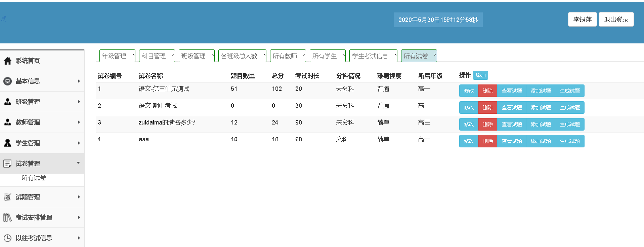Click the 班级管理 people icon
The image size is (644, 247).
pyautogui.click(x=7, y=102)
